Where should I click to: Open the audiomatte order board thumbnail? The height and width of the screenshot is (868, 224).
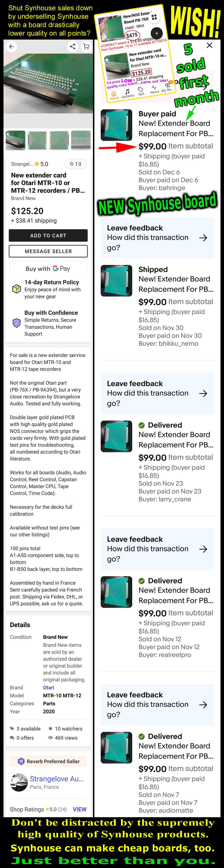[116, 748]
